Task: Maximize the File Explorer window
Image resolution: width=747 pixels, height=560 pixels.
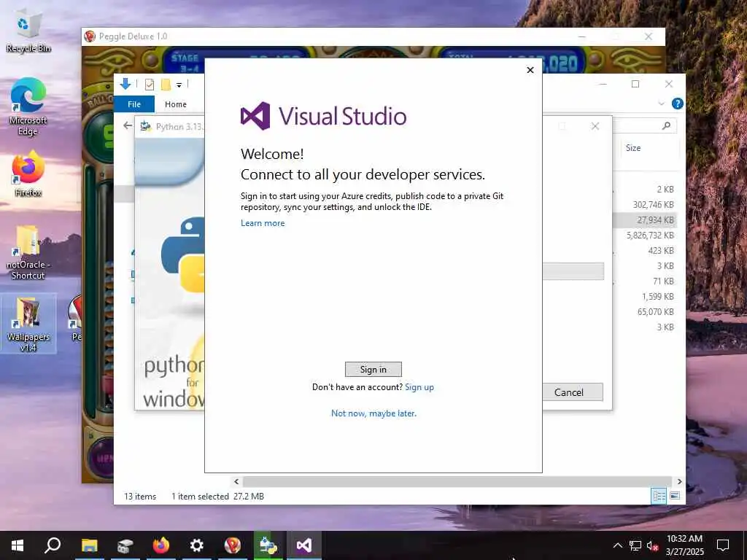Action: click(635, 85)
